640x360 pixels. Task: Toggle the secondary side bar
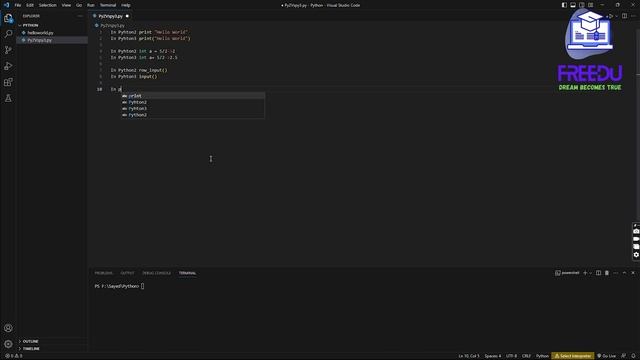[582, 5]
